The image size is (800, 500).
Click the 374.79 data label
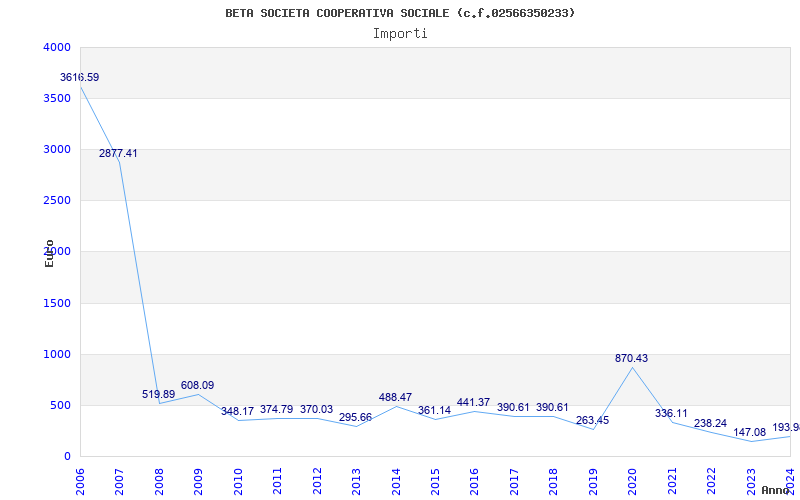pos(277,409)
